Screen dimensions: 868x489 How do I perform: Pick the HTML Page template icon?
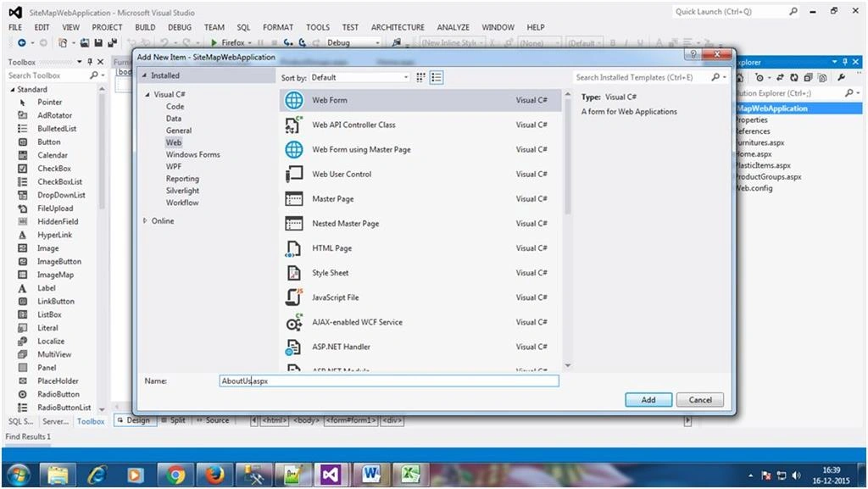point(294,248)
